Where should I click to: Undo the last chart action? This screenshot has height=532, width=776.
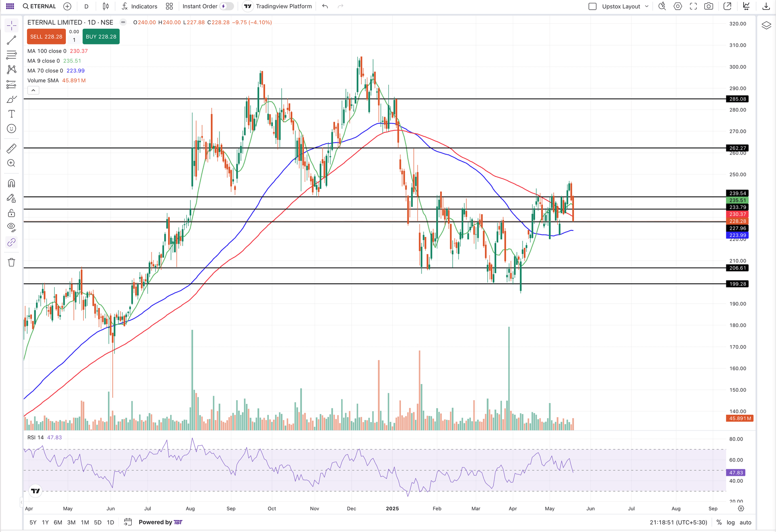click(325, 6)
